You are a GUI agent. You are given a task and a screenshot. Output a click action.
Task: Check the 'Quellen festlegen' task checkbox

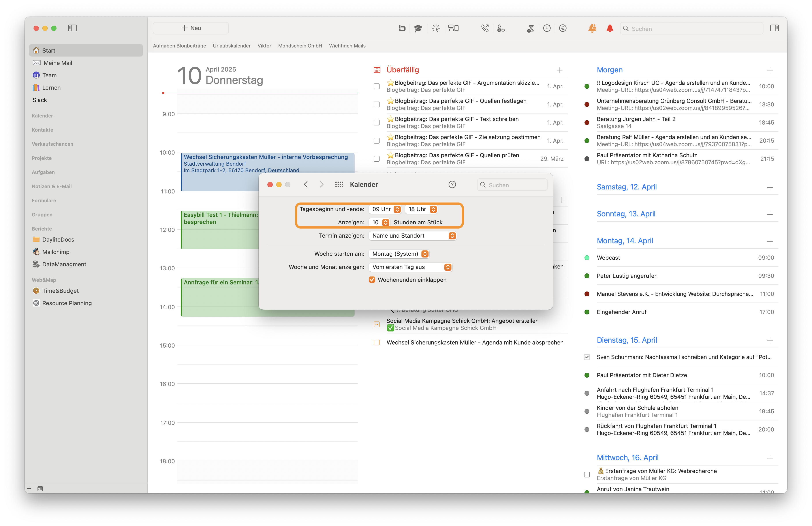[377, 104]
